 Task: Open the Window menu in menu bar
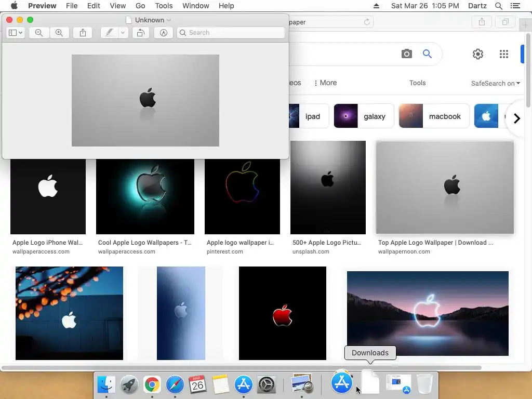pyautogui.click(x=196, y=6)
